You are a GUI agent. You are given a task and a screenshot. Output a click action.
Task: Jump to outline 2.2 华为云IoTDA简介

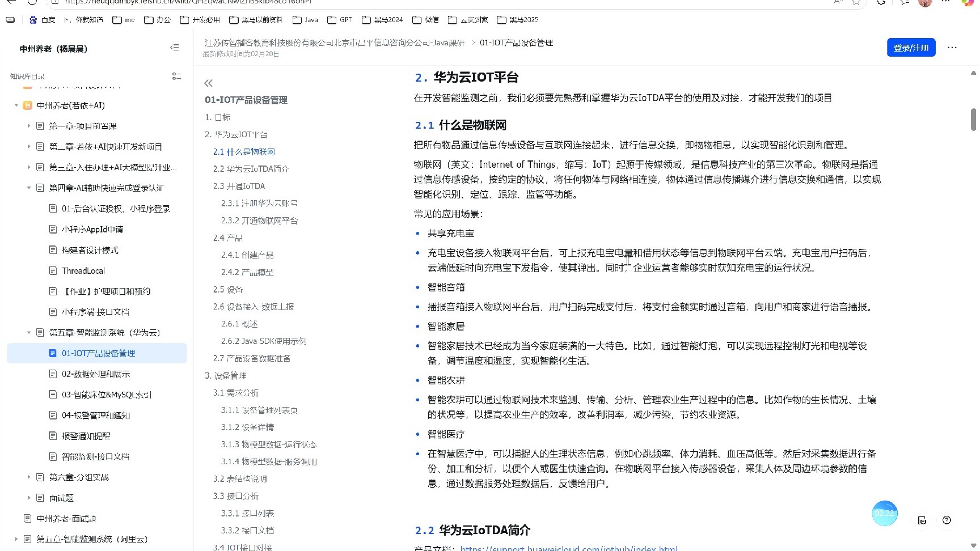[x=251, y=169]
